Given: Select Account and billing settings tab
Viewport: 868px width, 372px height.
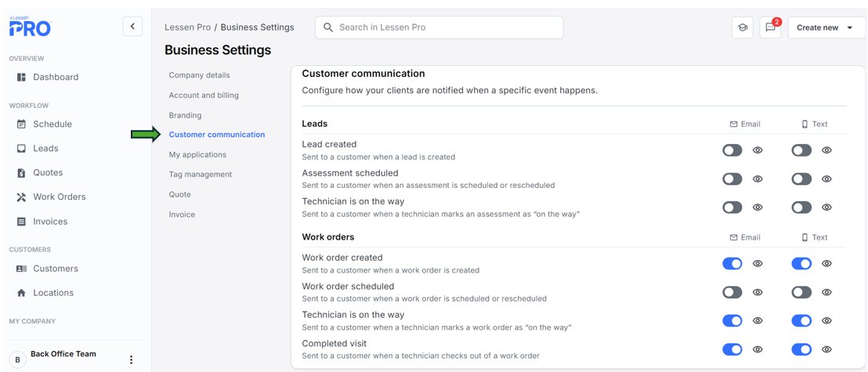Looking at the screenshot, I should click(x=204, y=96).
